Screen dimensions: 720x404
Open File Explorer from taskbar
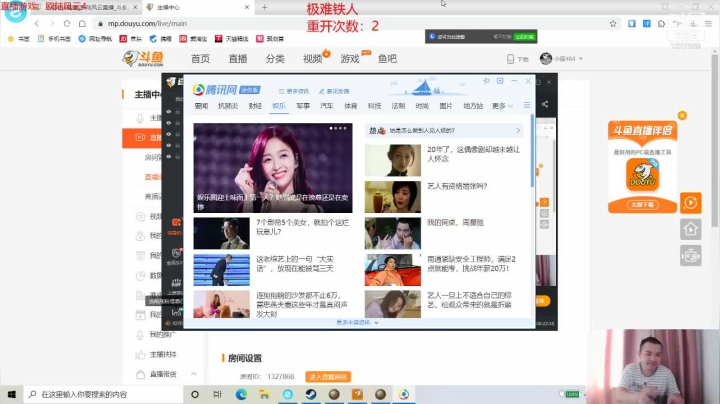point(264,394)
